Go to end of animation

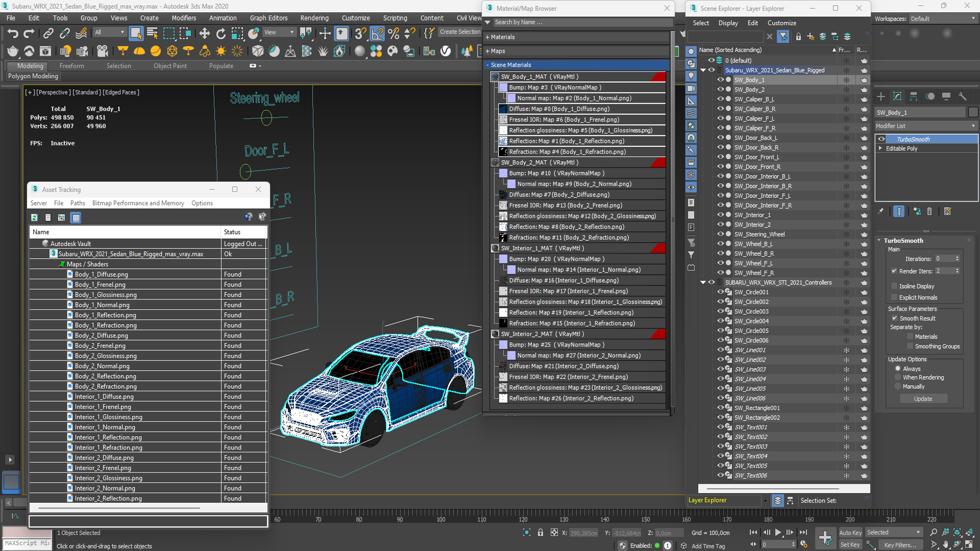coord(803,532)
